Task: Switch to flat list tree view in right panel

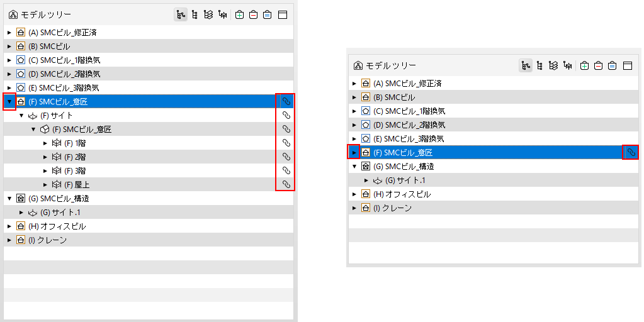Action: click(539, 65)
